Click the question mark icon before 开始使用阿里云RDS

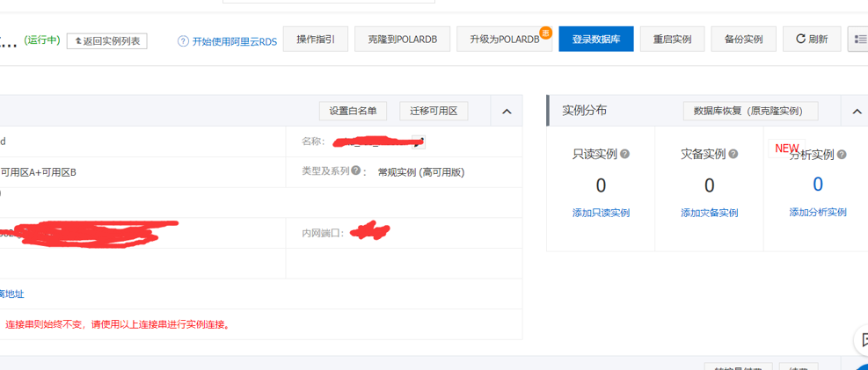pos(183,40)
